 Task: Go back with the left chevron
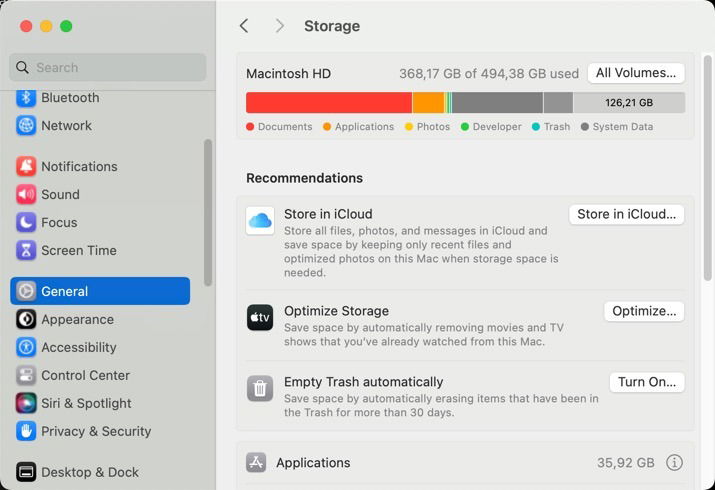point(244,26)
